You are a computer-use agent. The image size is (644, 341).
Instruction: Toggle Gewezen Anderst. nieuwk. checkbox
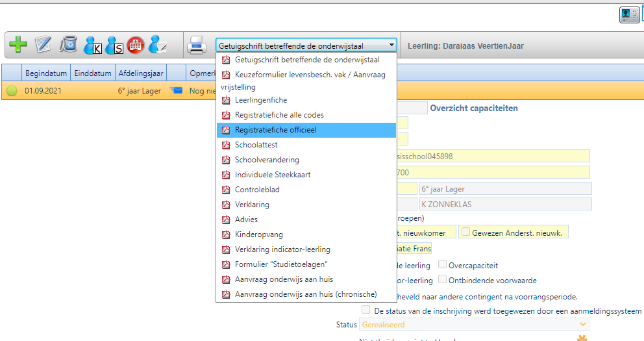click(465, 232)
